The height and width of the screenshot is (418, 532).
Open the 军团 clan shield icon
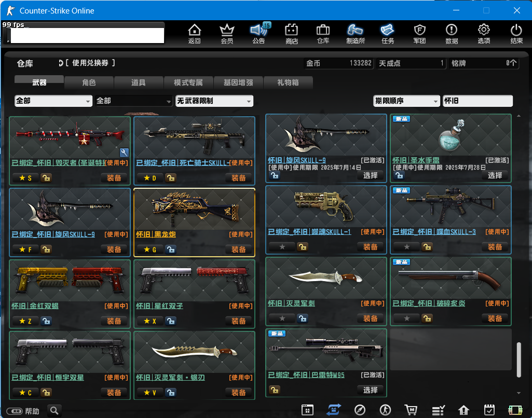[420, 34]
